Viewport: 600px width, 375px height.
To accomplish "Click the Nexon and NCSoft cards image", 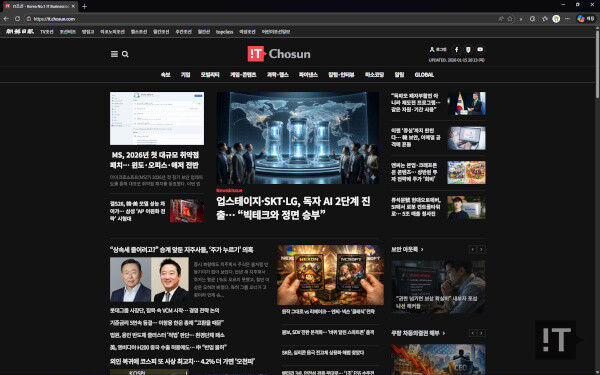I will (x=330, y=275).
